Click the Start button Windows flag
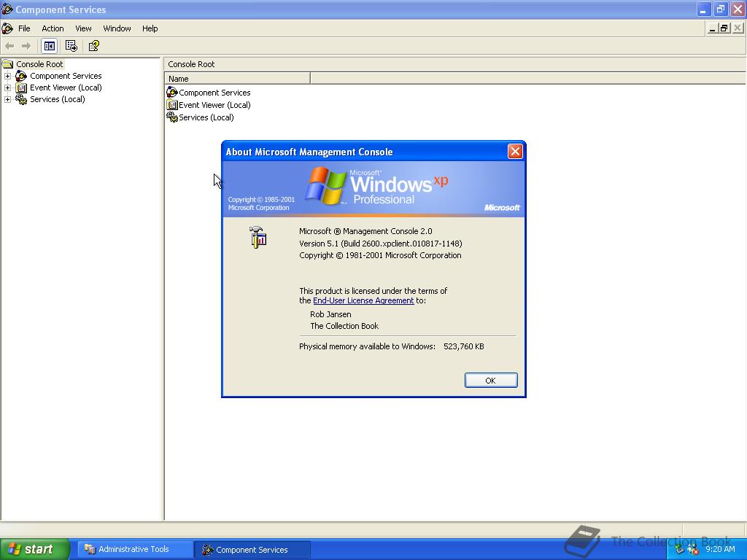This screenshot has width=747, height=560. click(15, 549)
